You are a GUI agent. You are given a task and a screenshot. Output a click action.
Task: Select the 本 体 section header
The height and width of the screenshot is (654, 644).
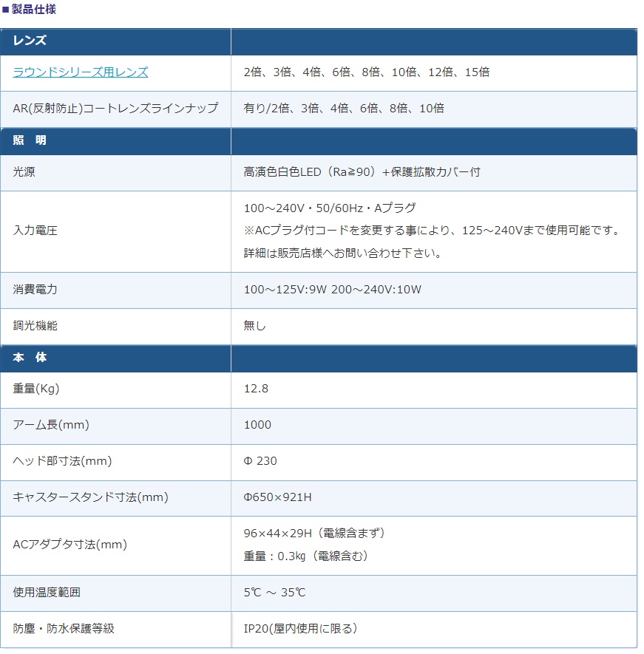pos(30,358)
